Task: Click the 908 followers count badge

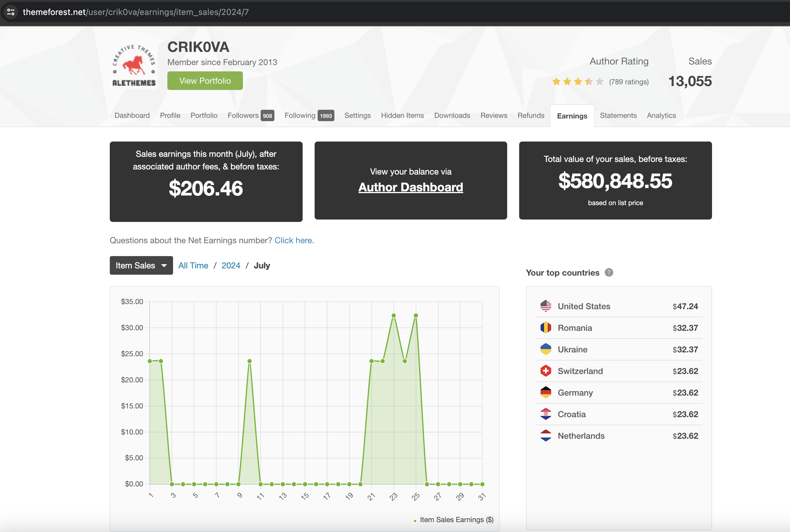Action: pos(268,116)
